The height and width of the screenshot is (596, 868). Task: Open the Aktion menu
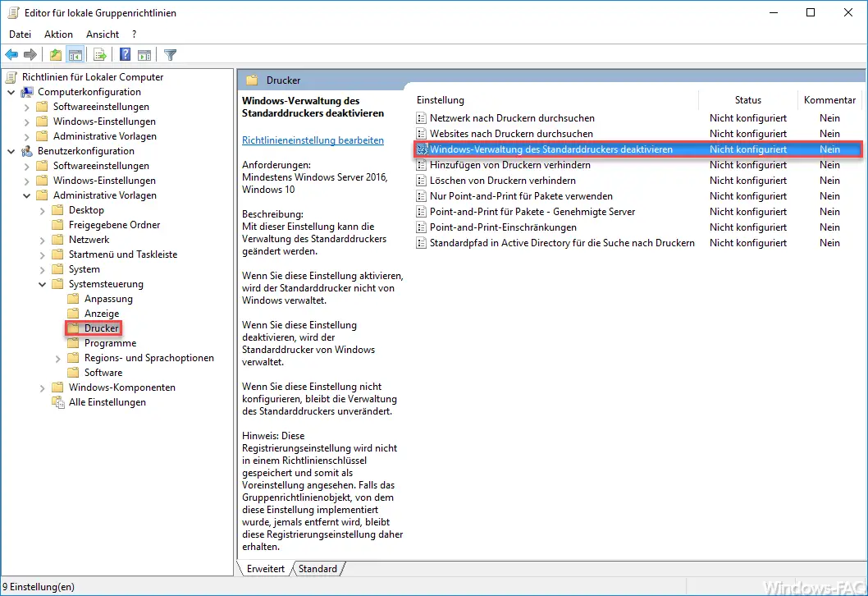(x=58, y=34)
